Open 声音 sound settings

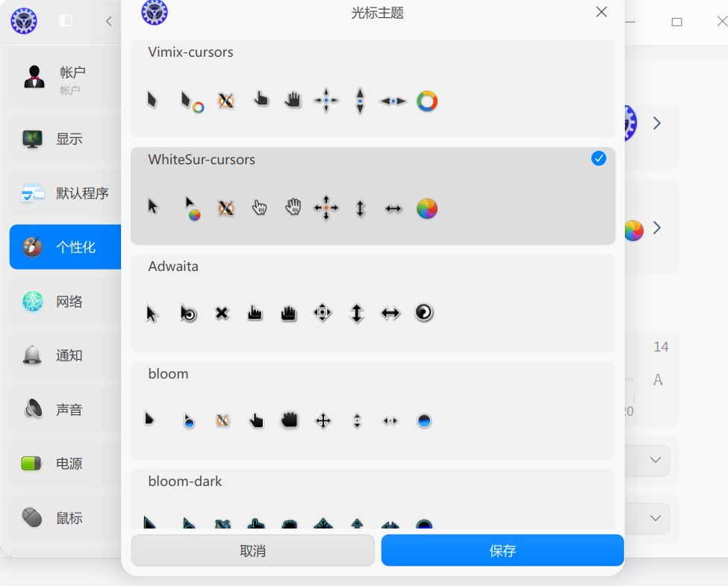[65, 410]
